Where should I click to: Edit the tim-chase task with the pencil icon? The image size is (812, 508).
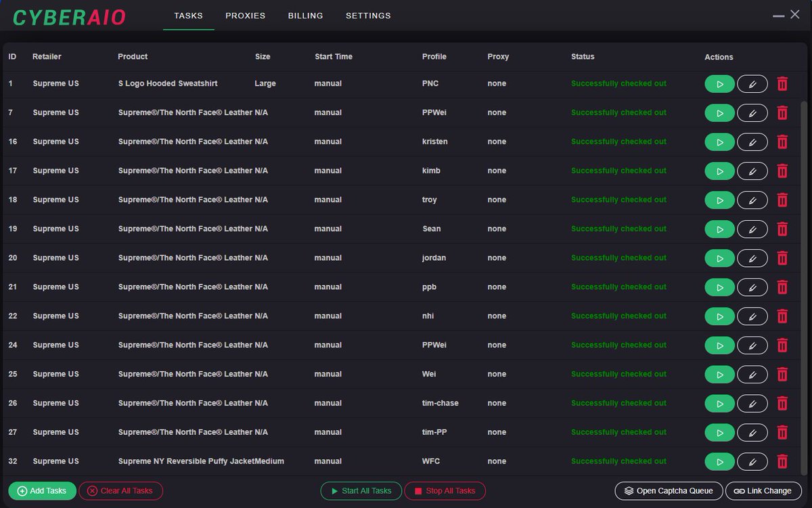752,403
